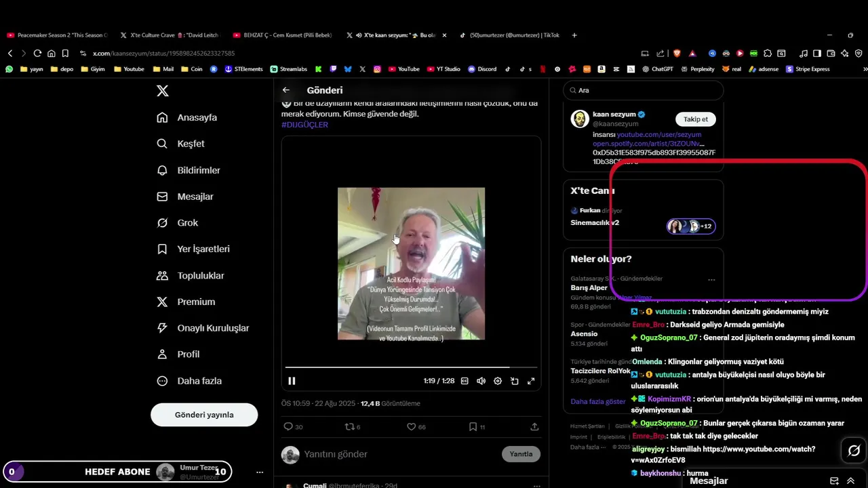Screen dimensions: 868x488
Task: Open more options for Barış Alper trend
Action: [711, 279]
